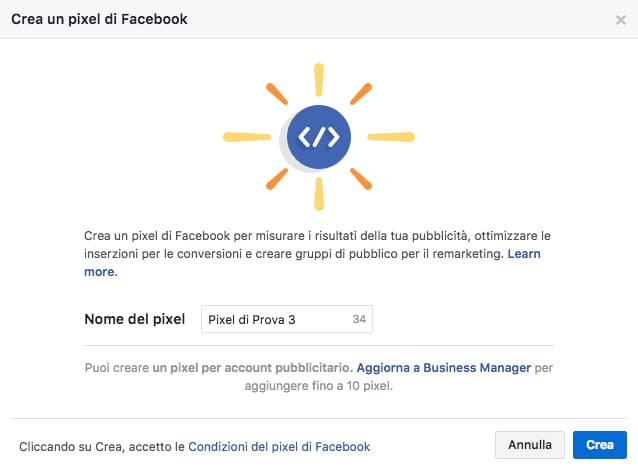
Task: Click the orange ray at upper-right of icon
Action: coord(361,94)
